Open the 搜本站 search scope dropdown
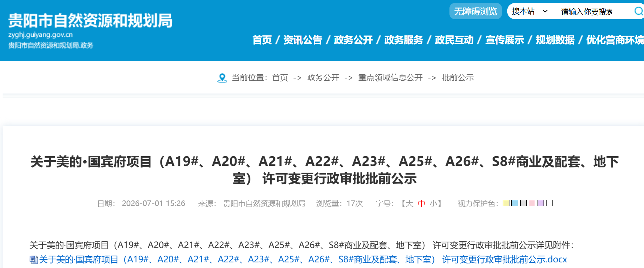 [x=529, y=11]
